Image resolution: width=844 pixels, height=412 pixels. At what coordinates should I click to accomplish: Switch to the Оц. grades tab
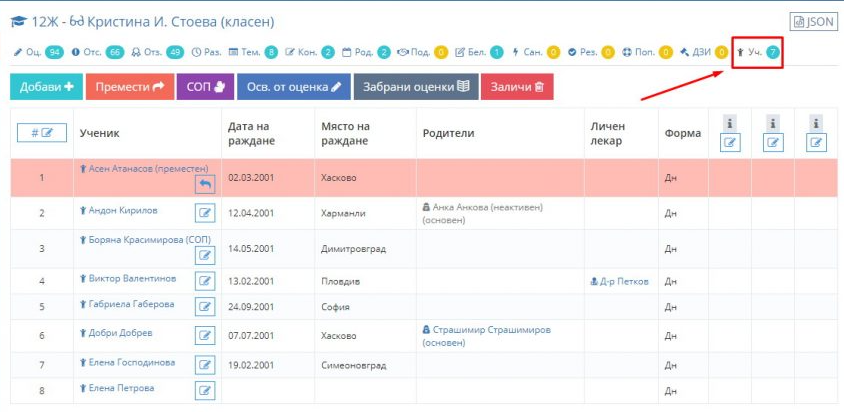(38, 52)
